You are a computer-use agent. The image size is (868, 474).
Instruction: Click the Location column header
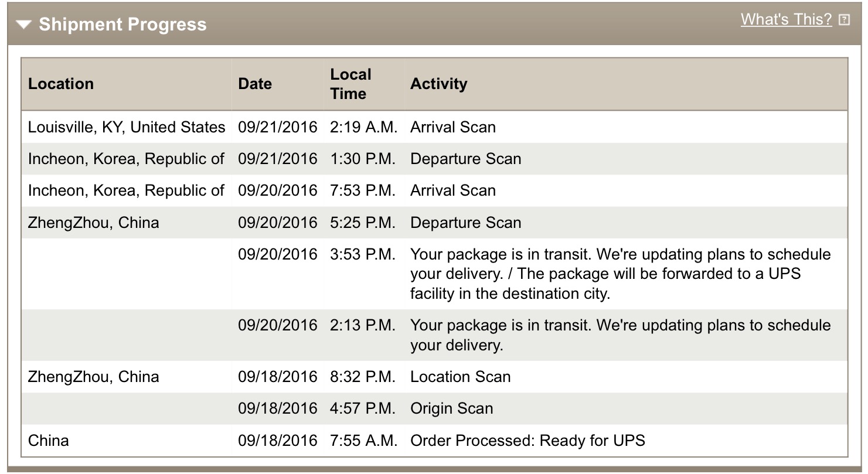point(61,84)
